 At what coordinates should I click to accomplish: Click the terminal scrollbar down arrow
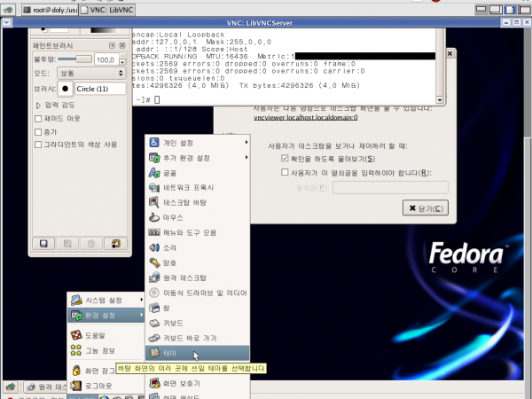coord(440,99)
